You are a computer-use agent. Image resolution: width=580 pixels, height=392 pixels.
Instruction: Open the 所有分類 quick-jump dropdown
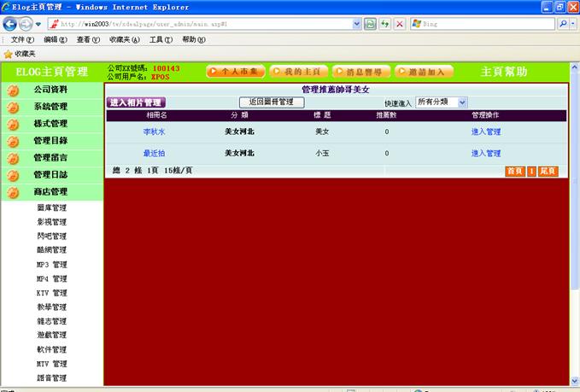441,102
